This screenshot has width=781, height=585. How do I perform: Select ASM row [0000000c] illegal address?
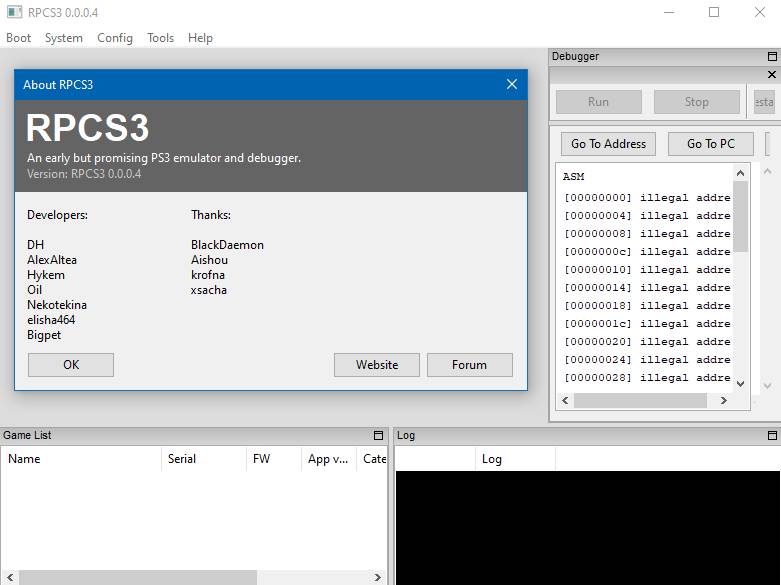click(647, 252)
